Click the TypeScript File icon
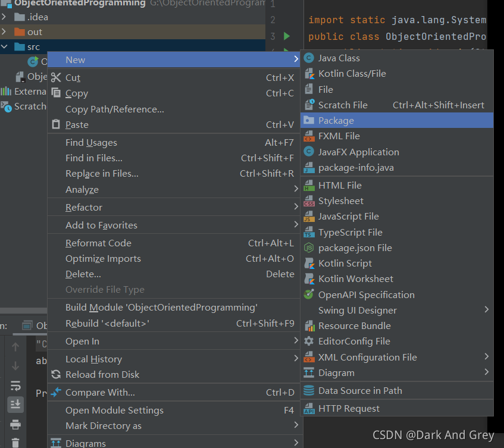This screenshot has height=448, width=504. [309, 232]
